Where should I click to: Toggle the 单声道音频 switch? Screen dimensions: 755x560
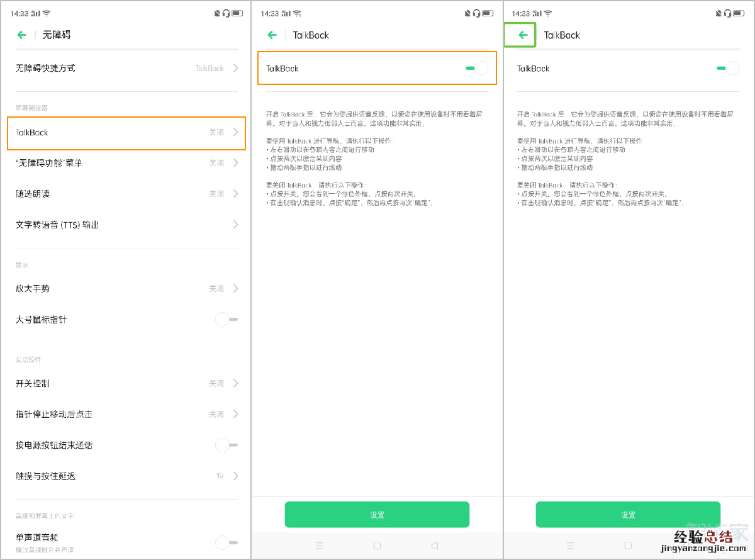click(x=226, y=542)
